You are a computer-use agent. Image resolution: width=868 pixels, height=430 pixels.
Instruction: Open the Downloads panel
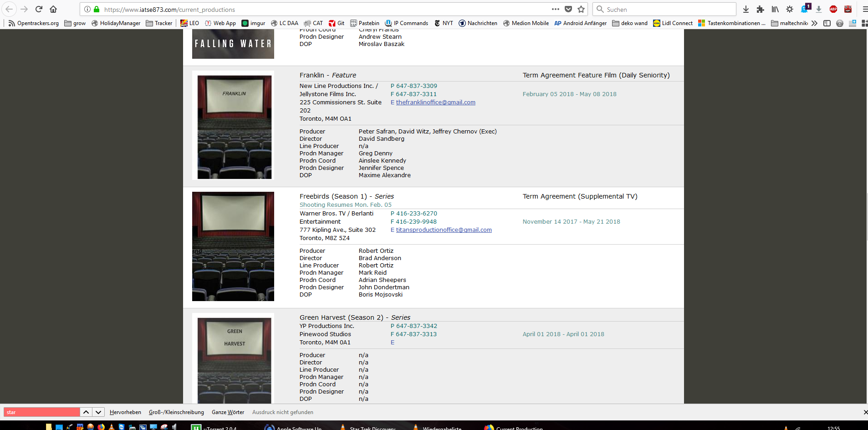[x=746, y=9]
